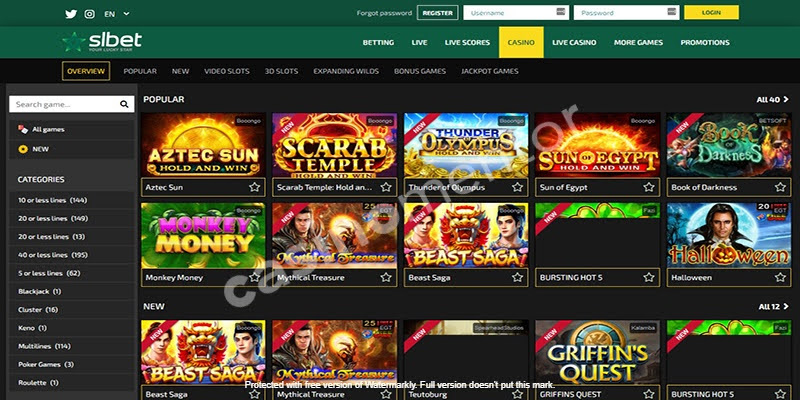800x400 pixels.
Task: Favorite Scarab Temple with star icon
Action: tap(386, 187)
